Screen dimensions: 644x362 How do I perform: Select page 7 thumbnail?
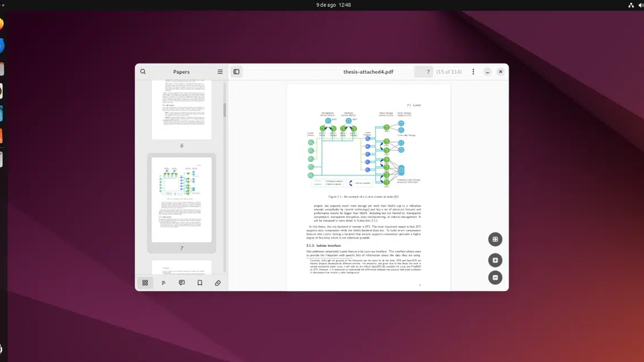(182, 200)
